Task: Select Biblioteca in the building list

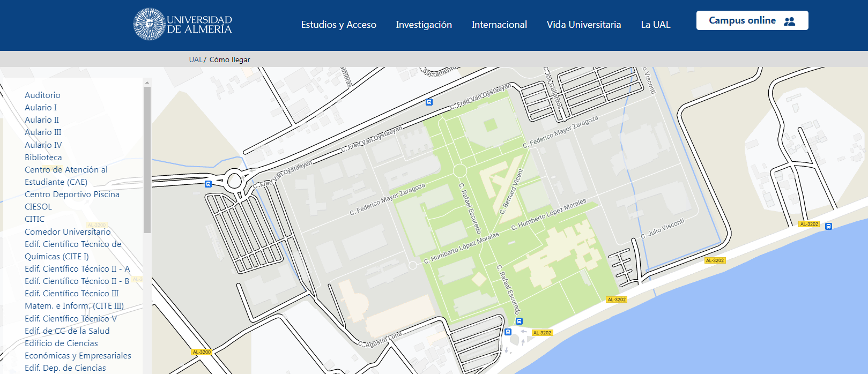Action: pyautogui.click(x=43, y=157)
